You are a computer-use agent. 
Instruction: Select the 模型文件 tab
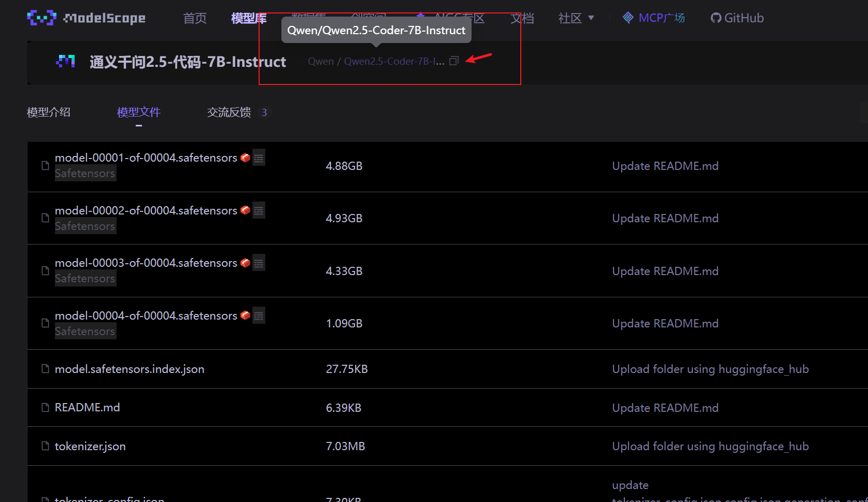click(139, 112)
